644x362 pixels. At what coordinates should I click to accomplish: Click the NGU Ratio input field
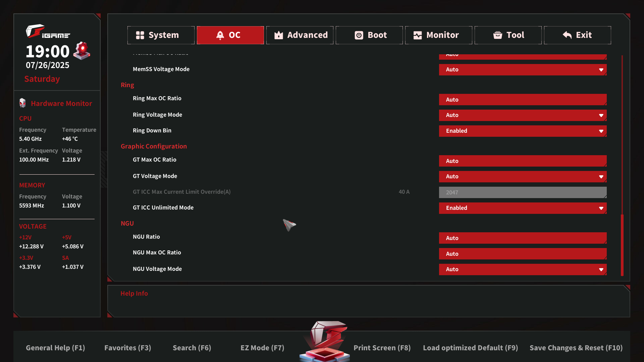(523, 238)
